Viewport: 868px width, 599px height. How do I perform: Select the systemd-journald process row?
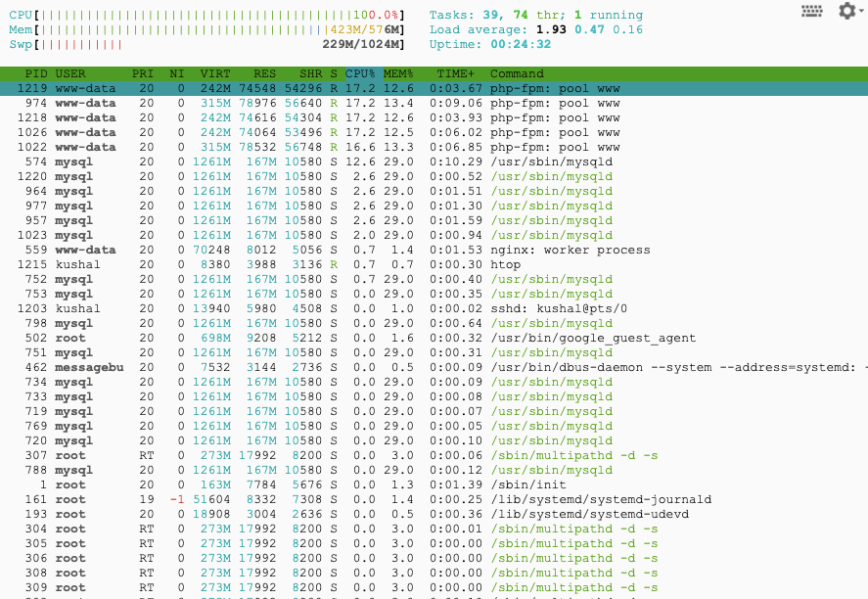click(x=434, y=499)
